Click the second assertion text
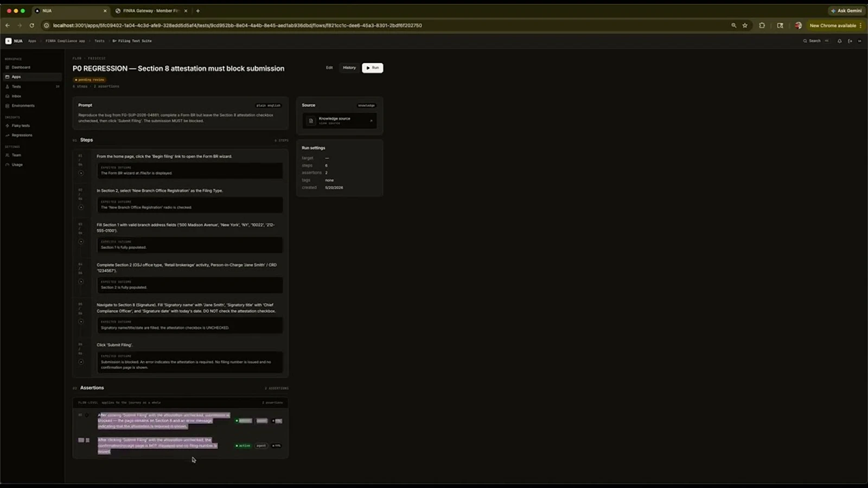Viewport: 868px width, 488px height. click(158, 446)
